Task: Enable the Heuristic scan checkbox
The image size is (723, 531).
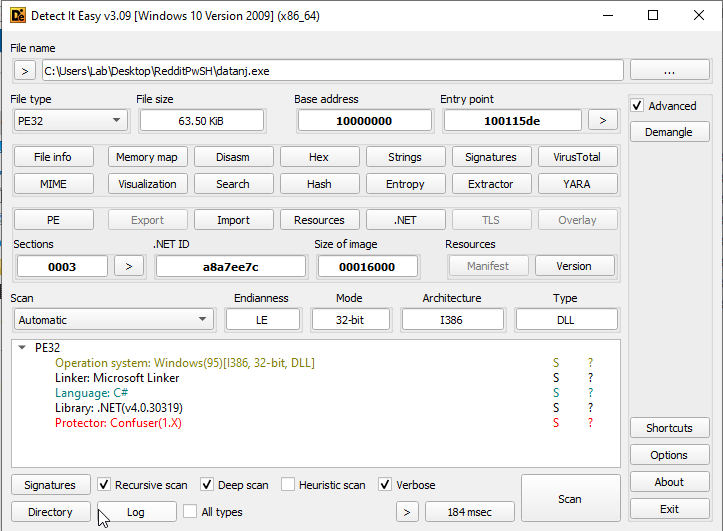Action: (x=289, y=485)
